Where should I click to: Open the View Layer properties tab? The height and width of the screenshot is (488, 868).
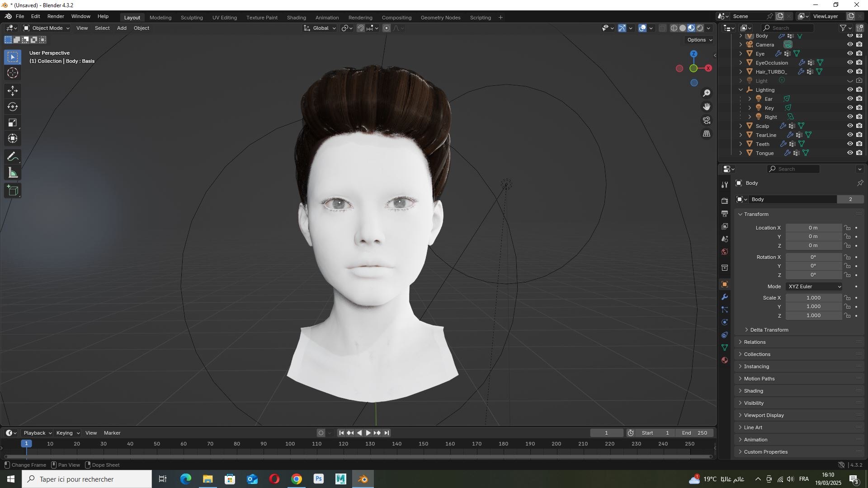pyautogui.click(x=725, y=226)
